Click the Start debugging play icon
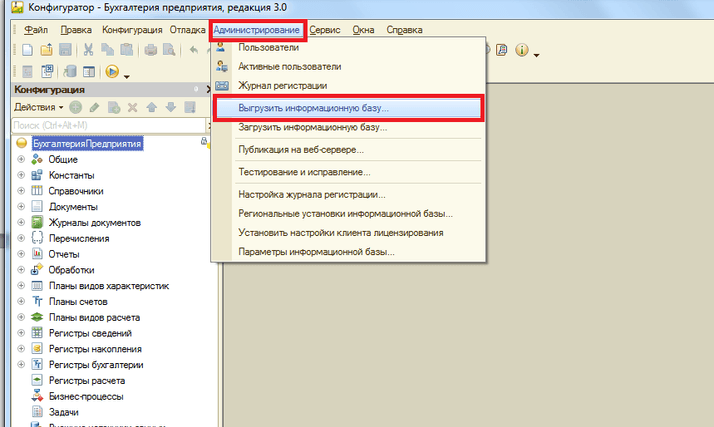This screenshot has height=427, width=714. tap(111, 71)
